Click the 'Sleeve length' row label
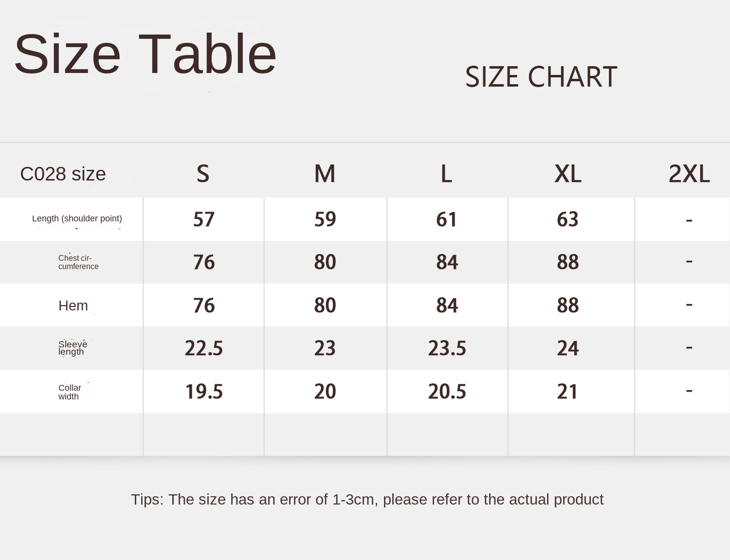Image resolution: width=730 pixels, height=560 pixels. coord(73,348)
